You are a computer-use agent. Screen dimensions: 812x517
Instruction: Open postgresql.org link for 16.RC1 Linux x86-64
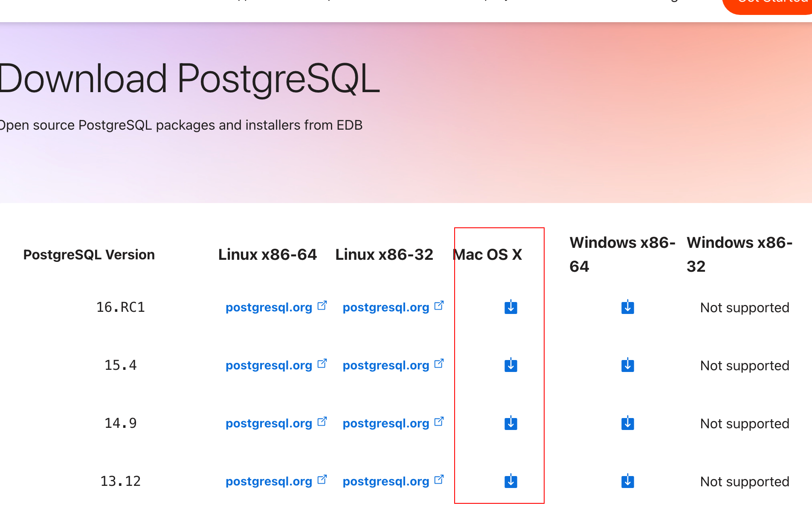pyautogui.click(x=269, y=307)
